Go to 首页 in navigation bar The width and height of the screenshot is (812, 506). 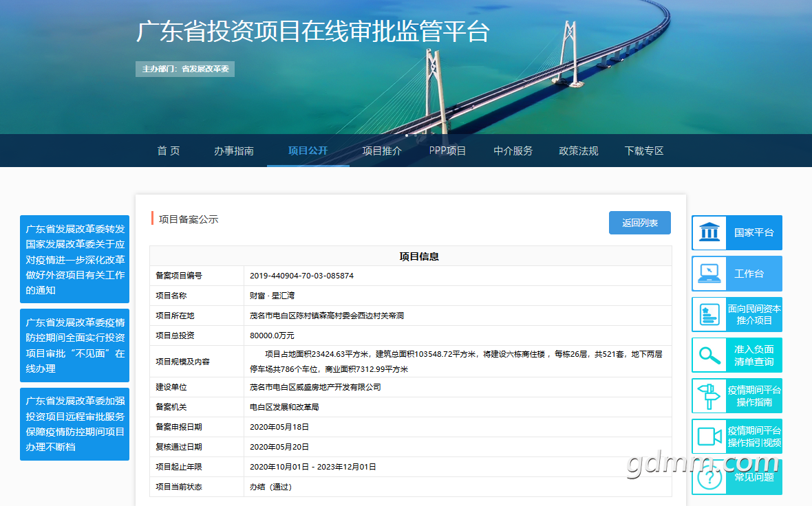169,151
